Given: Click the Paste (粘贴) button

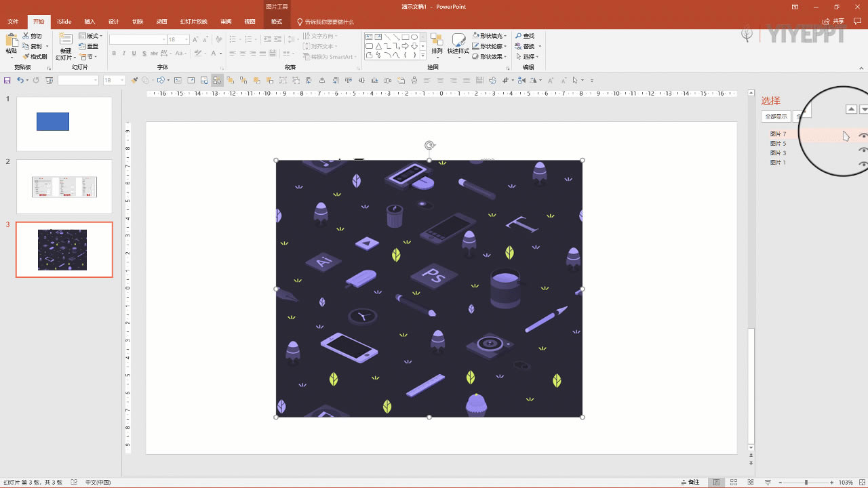Looking at the screenshot, I should tap(12, 45).
